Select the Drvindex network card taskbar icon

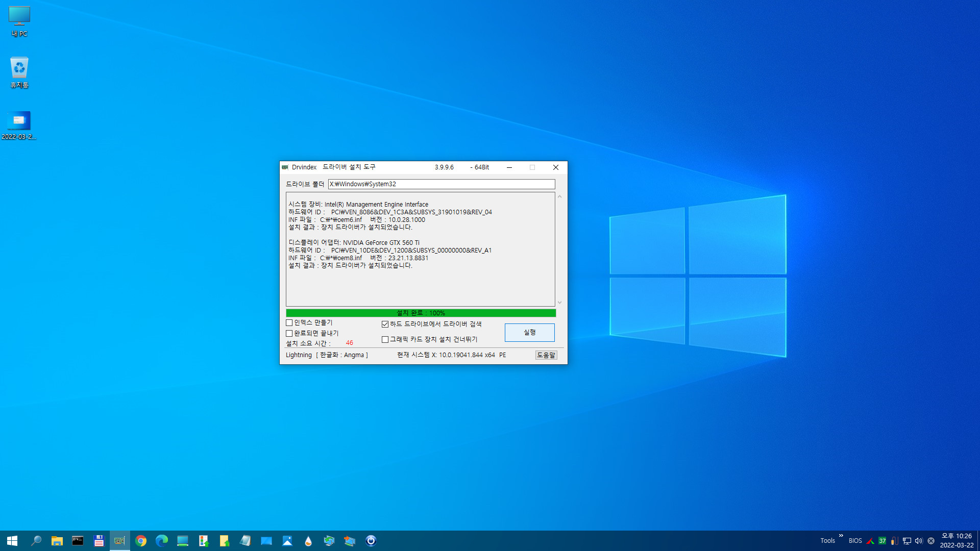pyautogui.click(x=119, y=541)
